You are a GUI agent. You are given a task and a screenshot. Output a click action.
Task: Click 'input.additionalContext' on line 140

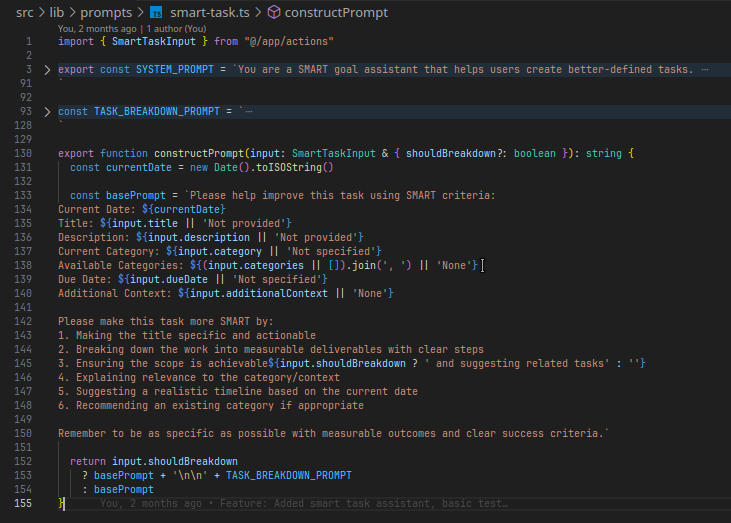pos(259,293)
